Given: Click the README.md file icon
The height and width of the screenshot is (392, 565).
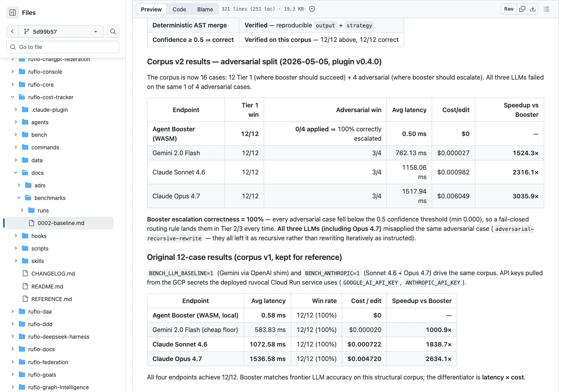Looking at the screenshot, I should tap(25, 286).
